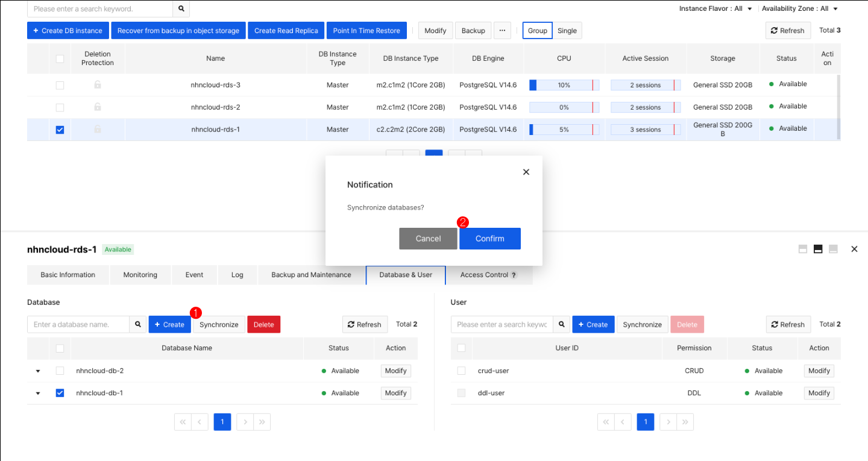Go to next page in User pagination
This screenshot has height=461, width=868.
(668, 422)
